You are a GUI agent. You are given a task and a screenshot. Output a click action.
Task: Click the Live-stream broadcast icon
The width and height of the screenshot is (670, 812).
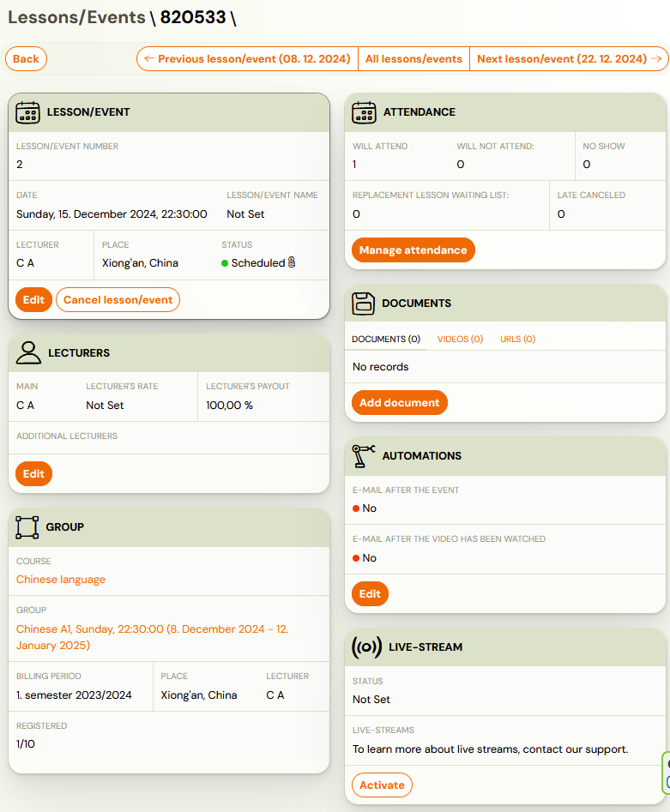click(x=366, y=647)
